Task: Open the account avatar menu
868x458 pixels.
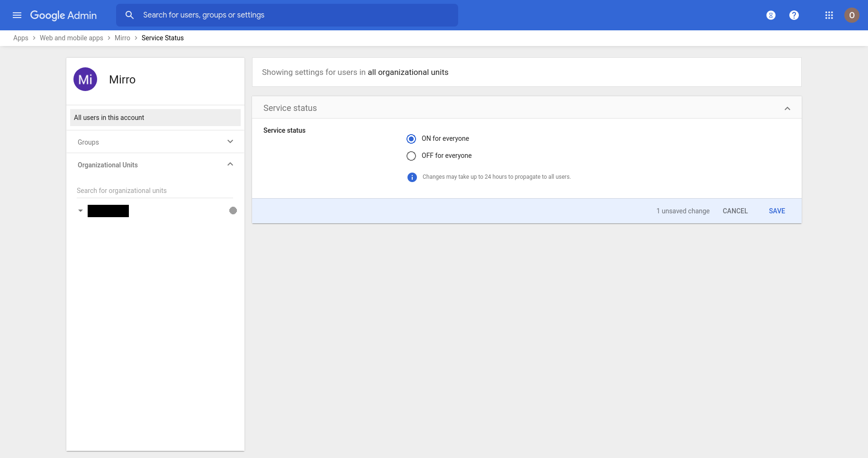Action: pos(852,15)
